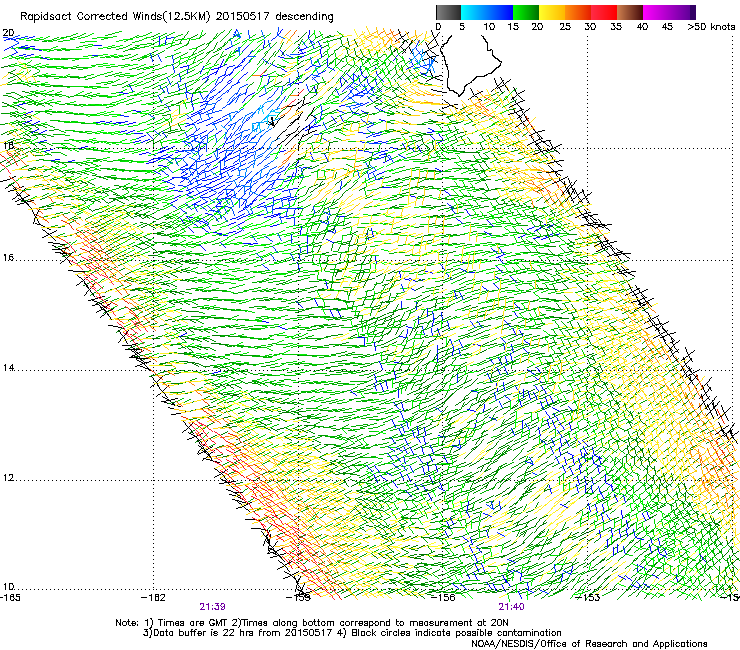Click the gray 0-5 knots legend swatch
740x650 pixels.
(448, 12)
